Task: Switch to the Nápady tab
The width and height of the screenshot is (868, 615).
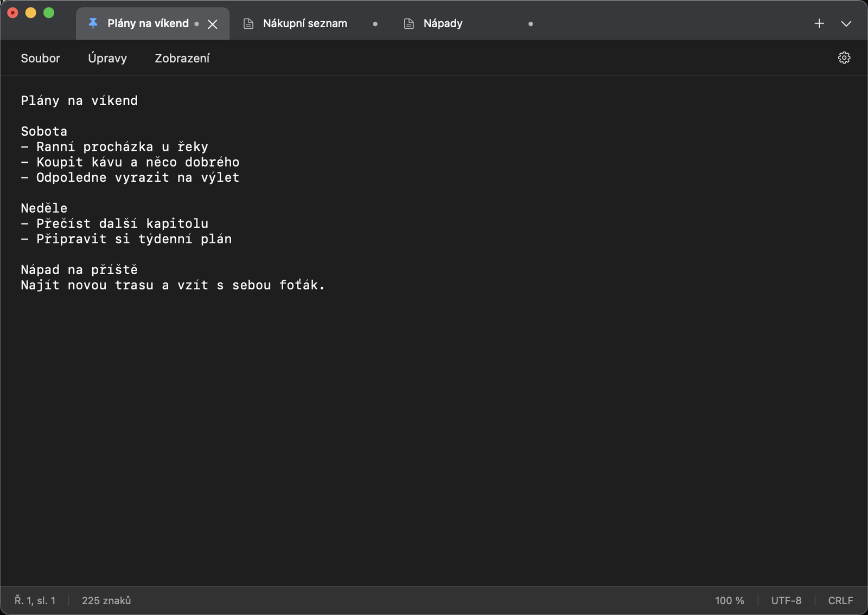Action: pyautogui.click(x=465, y=23)
